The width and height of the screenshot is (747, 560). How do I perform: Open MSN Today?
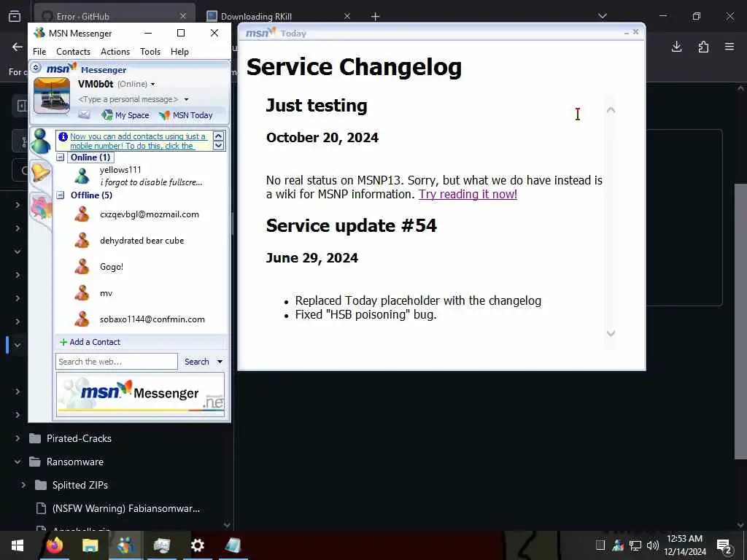[186, 115]
